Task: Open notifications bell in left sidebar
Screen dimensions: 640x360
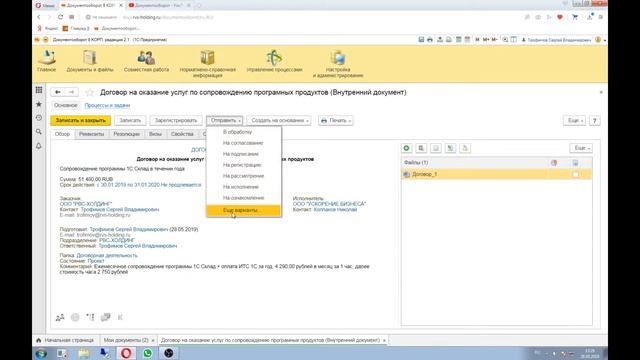Action: pyautogui.click(x=39, y=146)
